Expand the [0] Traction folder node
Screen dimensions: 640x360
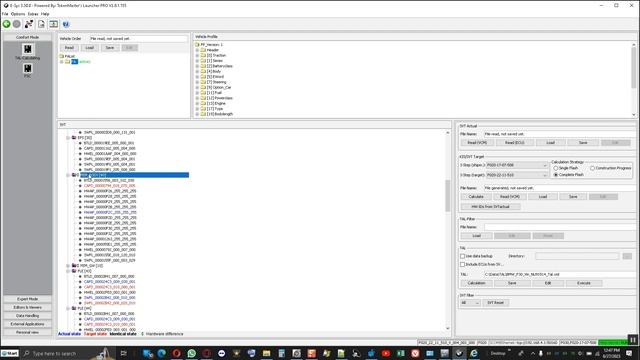pos(197,55)
